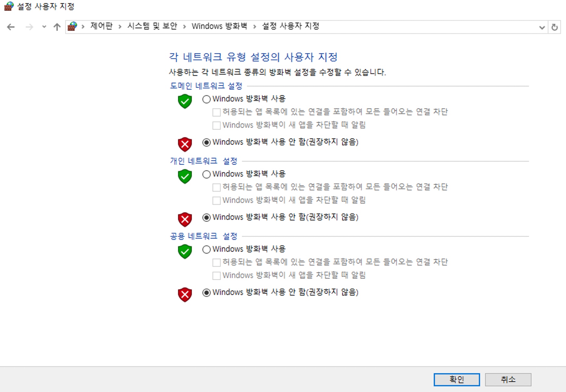Viewport: 566px width, 392px height.
Task: Click red shield icon in 개인 네트워크 설정
Action: (x=185, y=219)
